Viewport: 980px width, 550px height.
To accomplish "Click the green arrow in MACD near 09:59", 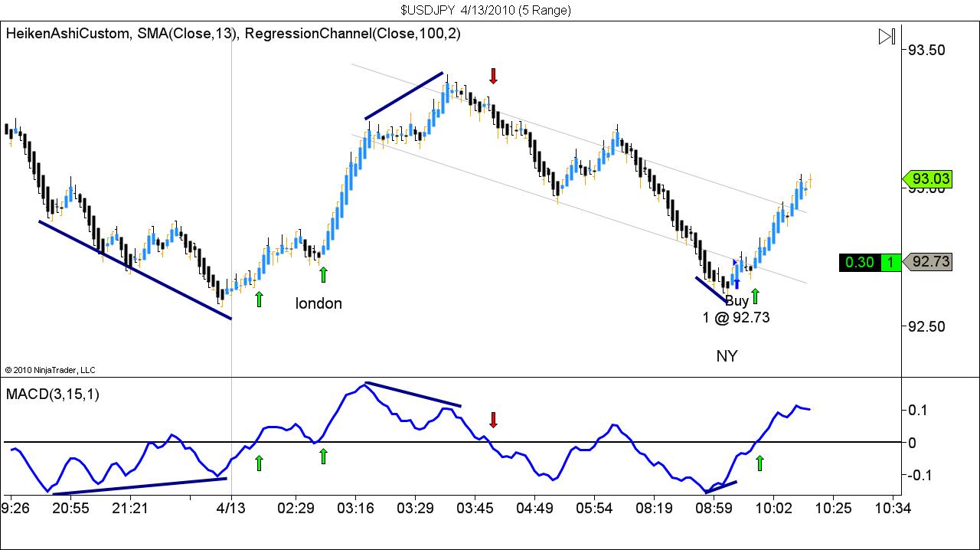I will pyautogui.click(x=759, y=462).
